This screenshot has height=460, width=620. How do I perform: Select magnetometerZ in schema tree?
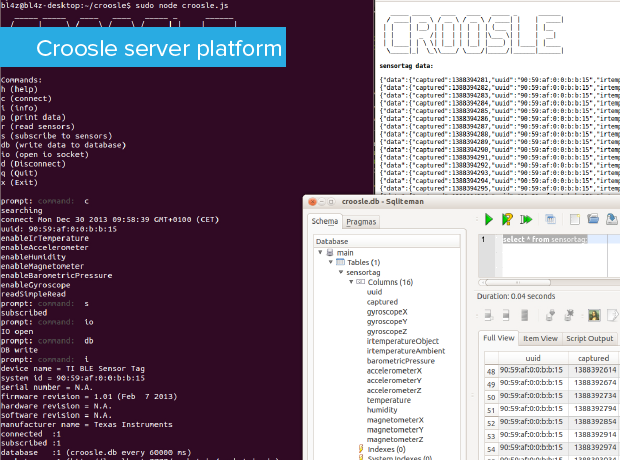(x=395, y=439)
